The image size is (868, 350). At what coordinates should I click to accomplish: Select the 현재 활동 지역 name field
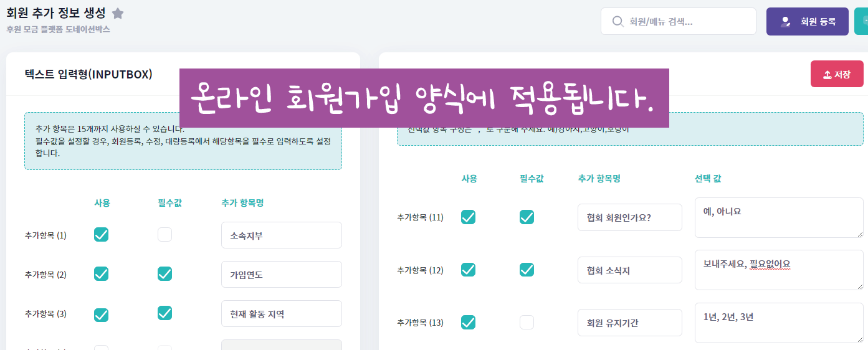point(281,314)
